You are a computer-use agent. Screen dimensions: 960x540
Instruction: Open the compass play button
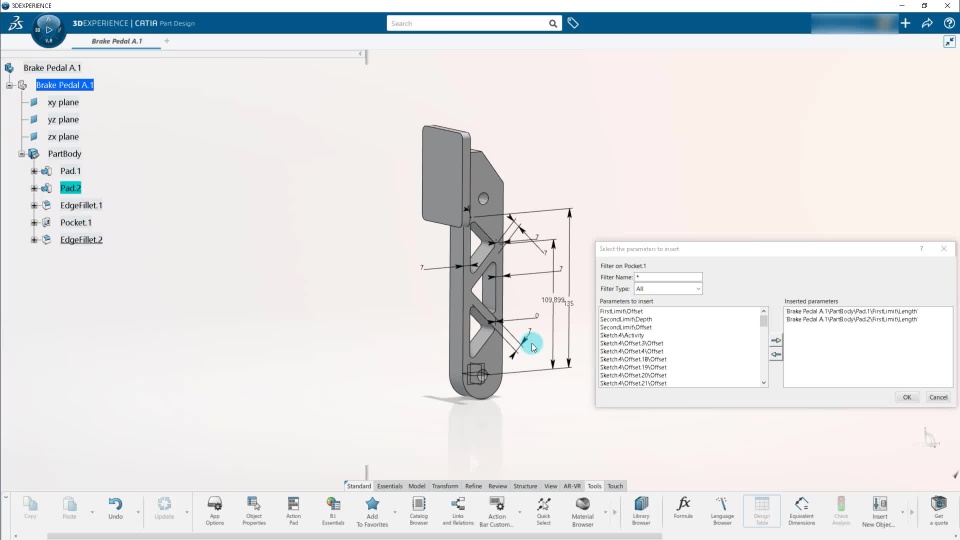(x=49, y=30)
